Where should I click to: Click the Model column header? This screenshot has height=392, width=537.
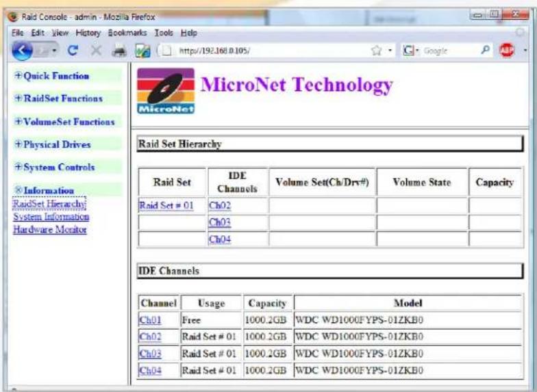[x=408, y=303]
